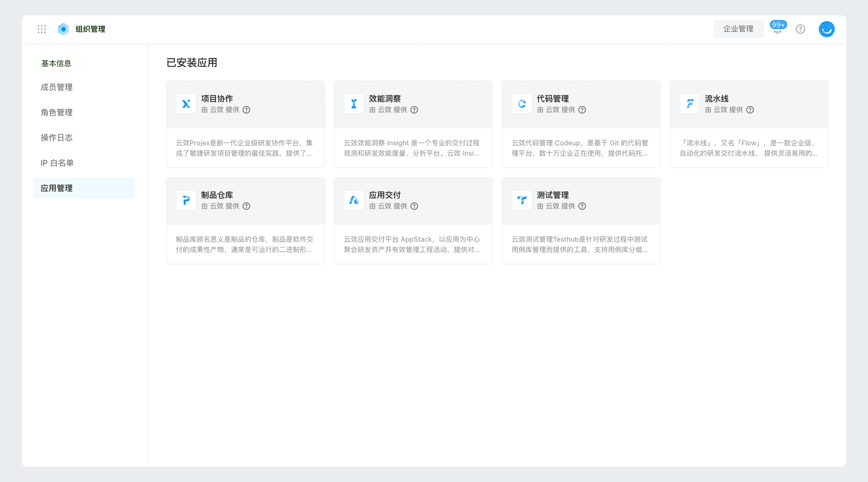Click the 云效测试管理Testhub description text

580,244
